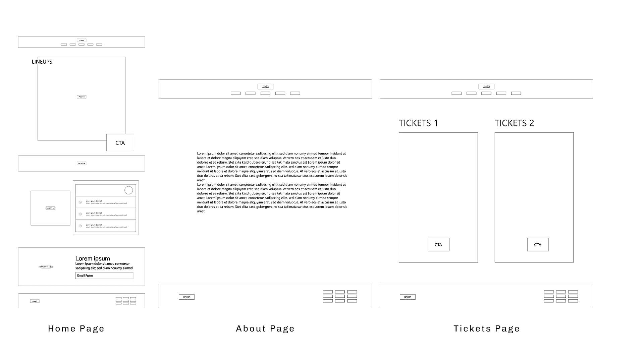The image size is (644, 362).
Task: Click the CTA button on Tickets 1 card
Action: (438, 244)
